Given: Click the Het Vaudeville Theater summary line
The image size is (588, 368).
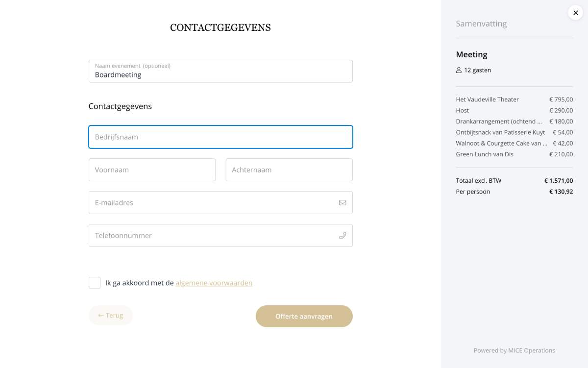Looking at the screenshot, I should coord(514,99).
